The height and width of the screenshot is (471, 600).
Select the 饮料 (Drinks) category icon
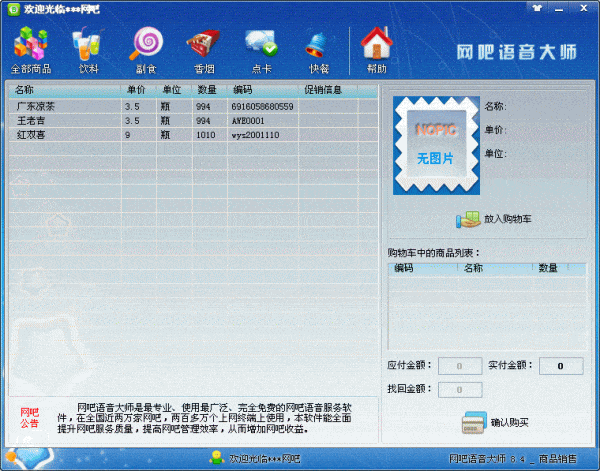pyautogui.click(x=88, y=51)
